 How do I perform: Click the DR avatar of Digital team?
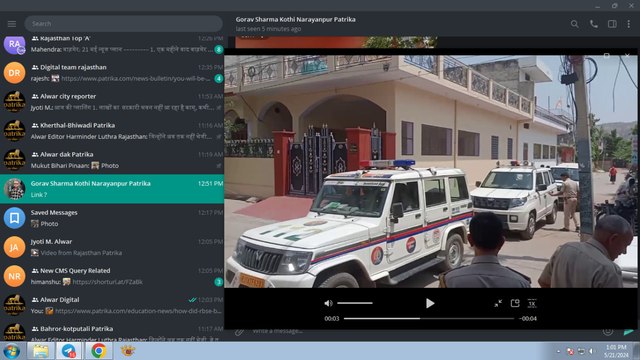click(14, 73)
